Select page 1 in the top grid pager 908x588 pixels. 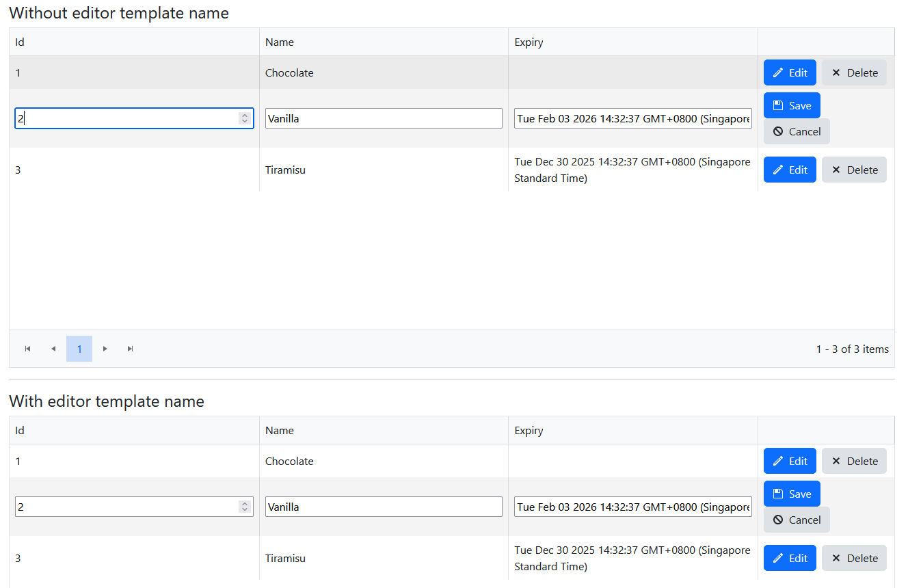click(x=79, y=349)
